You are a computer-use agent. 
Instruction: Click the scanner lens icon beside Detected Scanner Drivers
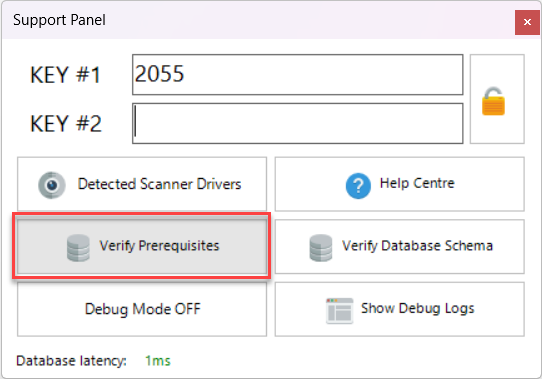click(52, 185)
